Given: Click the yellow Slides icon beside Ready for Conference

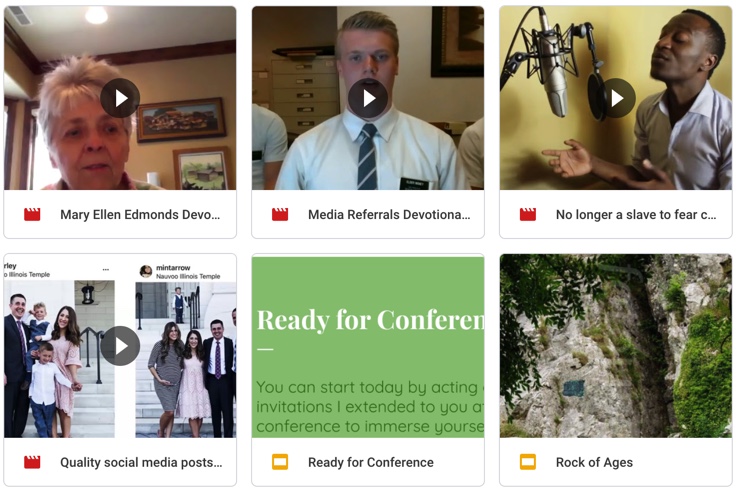Looking at the screenshot, I should (280, 462).
